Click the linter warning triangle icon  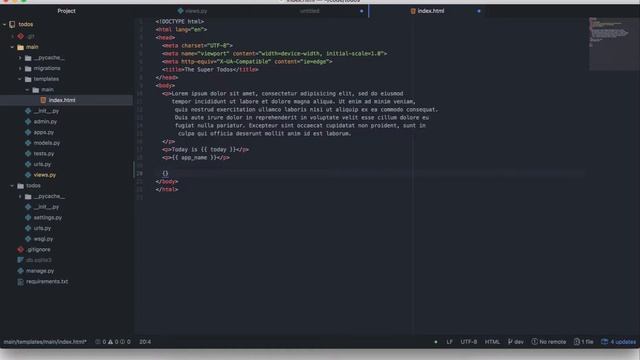click(110, 342)
